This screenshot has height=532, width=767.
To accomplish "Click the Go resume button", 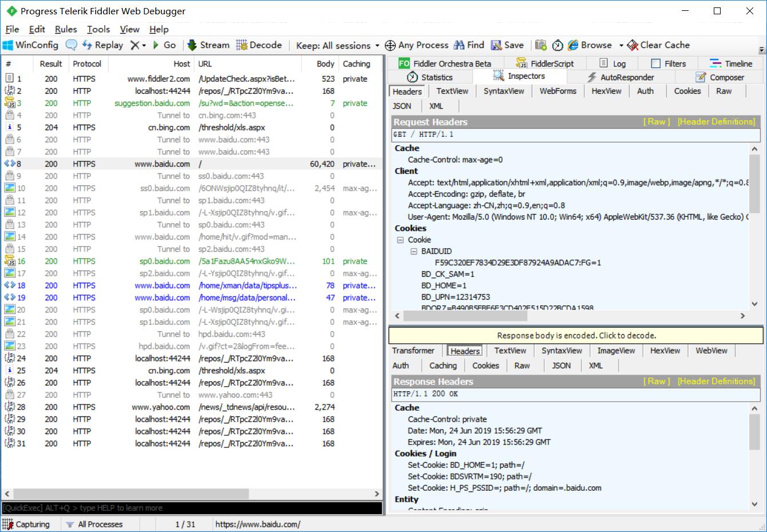I will tap(164, 45).
